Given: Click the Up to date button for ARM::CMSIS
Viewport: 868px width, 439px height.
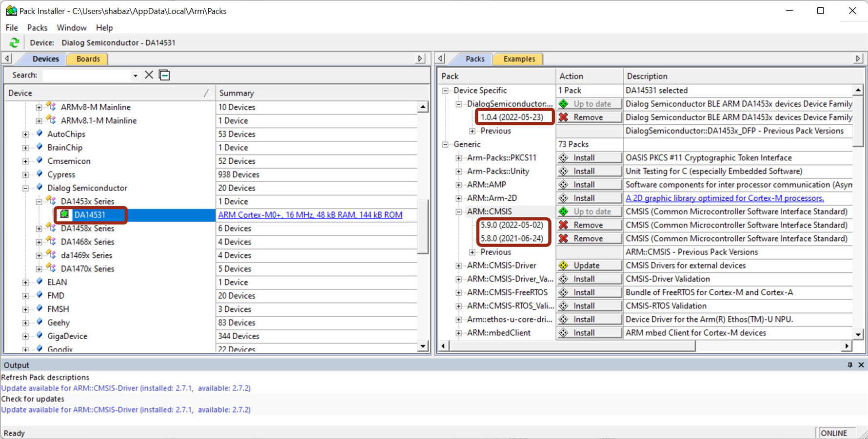Looking at the screenshot, I should pos(589,211).
